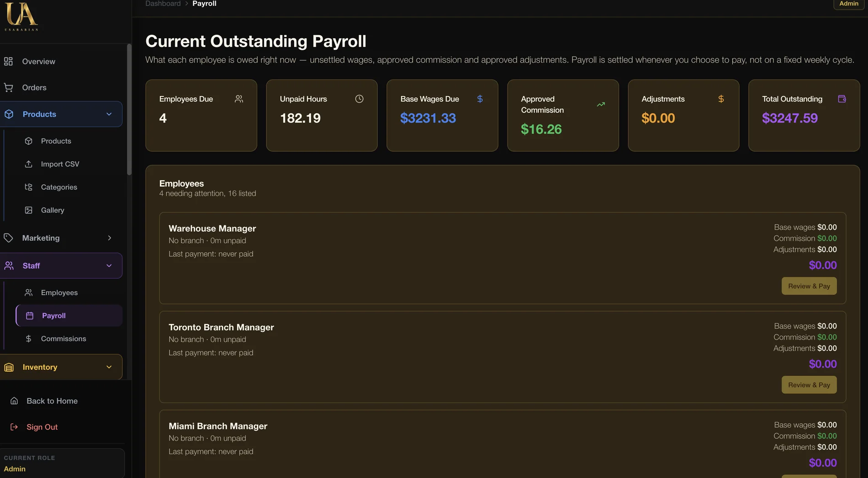Click the Current Role Admin panel
Image resolution: width=868 pixels, height=478 pixels.
[62, 463]
